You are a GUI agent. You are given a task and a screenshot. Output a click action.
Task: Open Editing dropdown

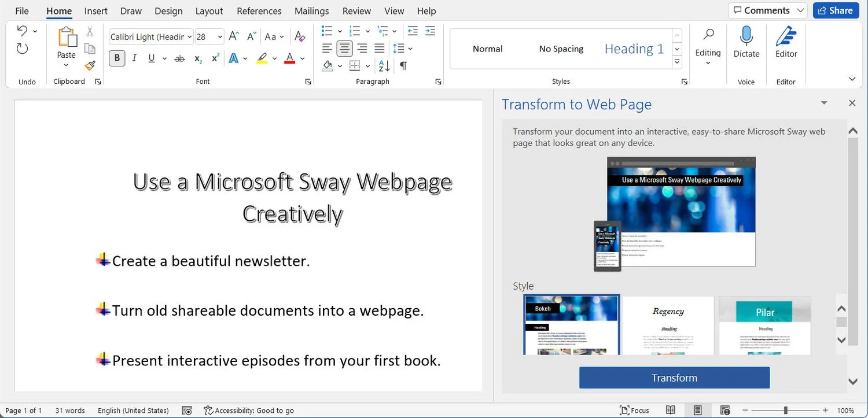point(708,46)
